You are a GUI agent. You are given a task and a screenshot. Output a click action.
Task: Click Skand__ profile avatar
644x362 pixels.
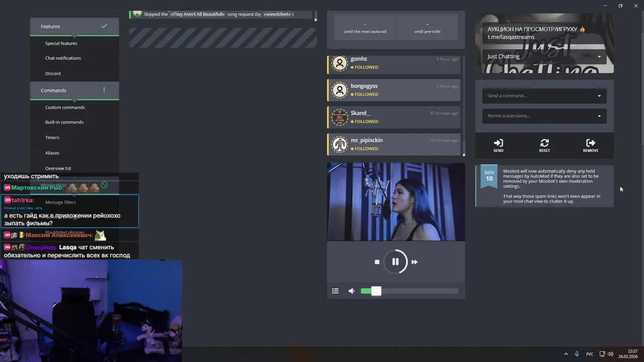340,117
